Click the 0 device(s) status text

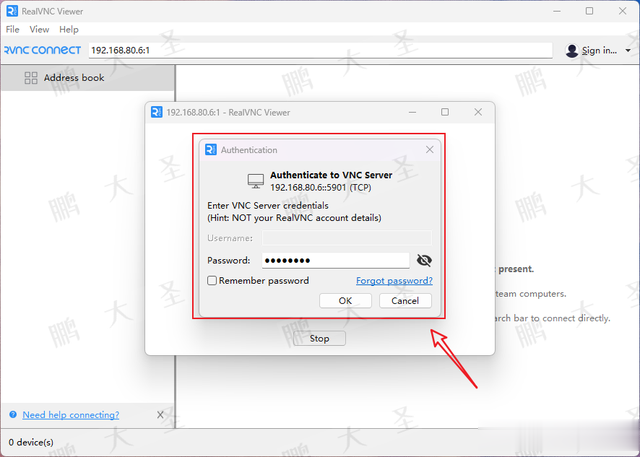click(x=31, y=442)
